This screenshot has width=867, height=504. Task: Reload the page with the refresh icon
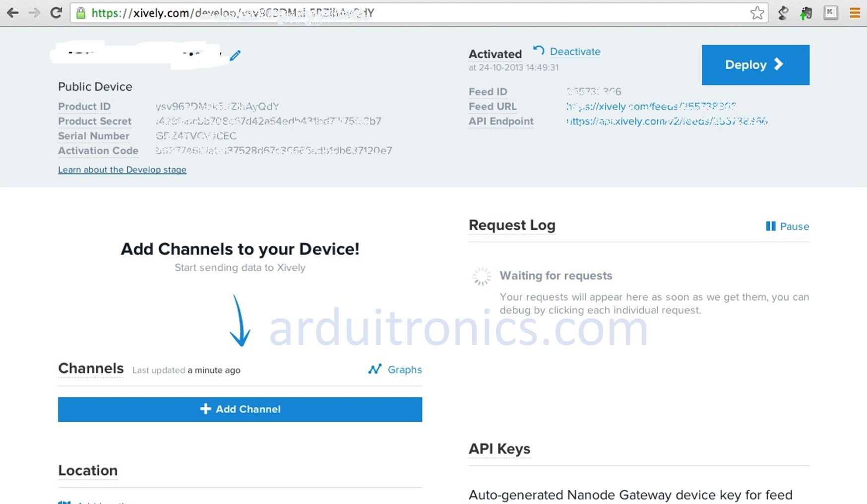pos(56,13)
